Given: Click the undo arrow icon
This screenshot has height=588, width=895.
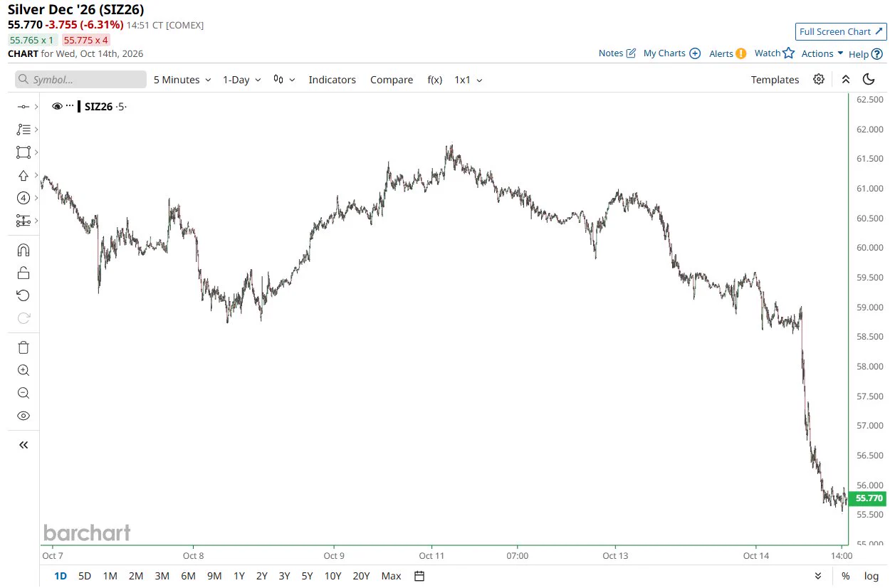Looking at the screenshot, I should pos(23,295).
